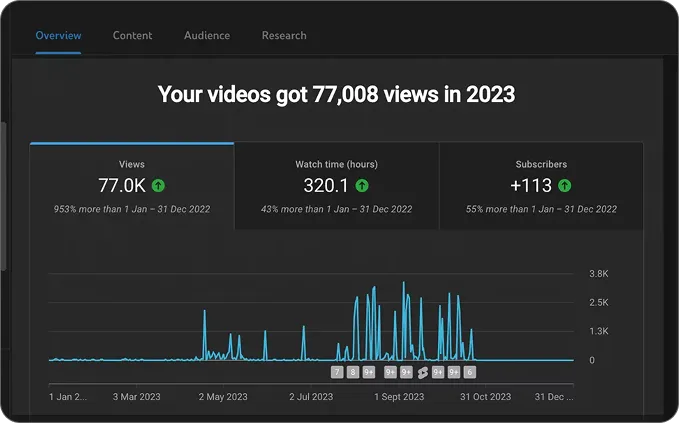Open the video marker labeled 7
Viewport: 679px width, 423px height.
[x=337, y=372]
